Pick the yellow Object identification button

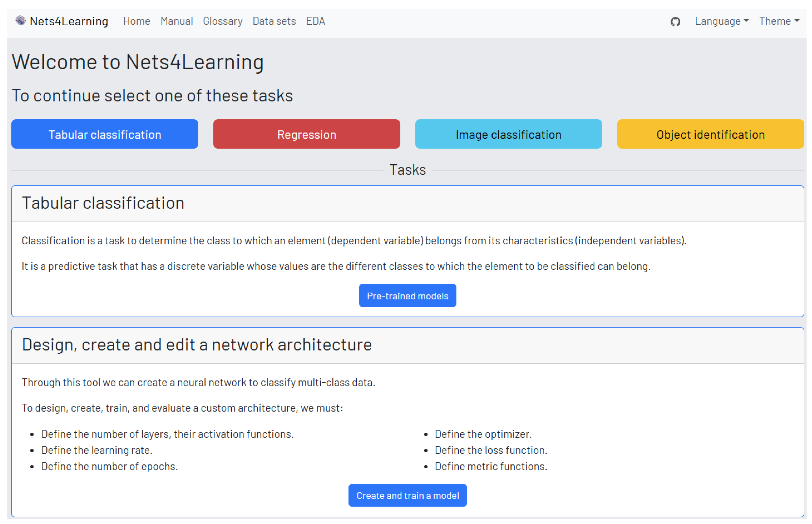click(710, 134)
